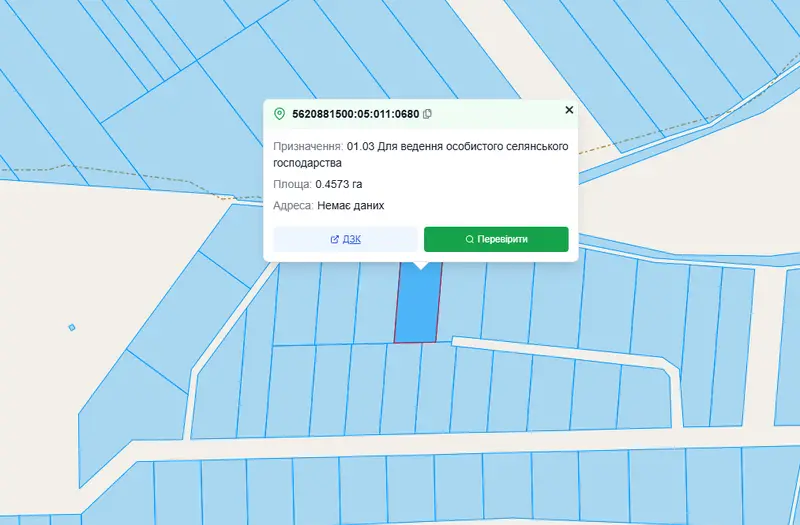This screenshot has width=800, height=525.
Task: Click the green location pin icon
Action: (279, 114)
